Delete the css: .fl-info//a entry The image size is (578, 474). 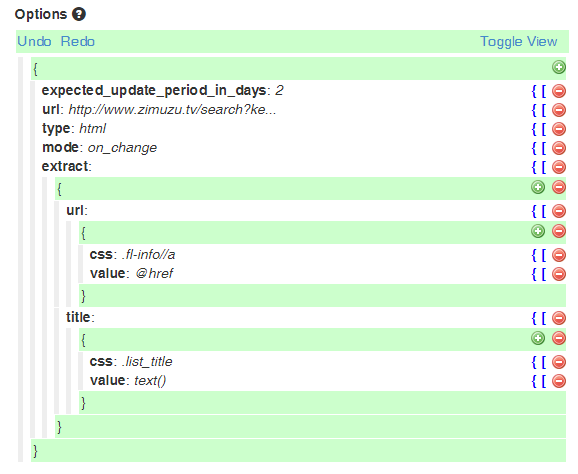(558, 255)
